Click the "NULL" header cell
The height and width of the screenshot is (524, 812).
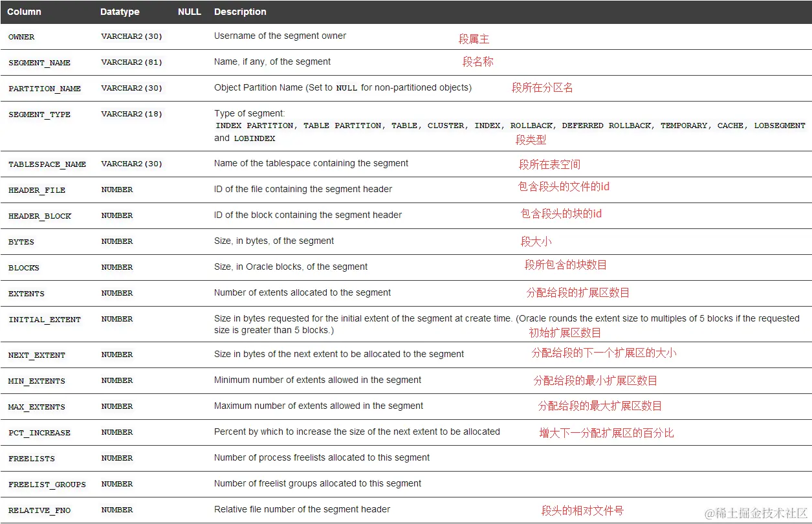coord(190,12)
